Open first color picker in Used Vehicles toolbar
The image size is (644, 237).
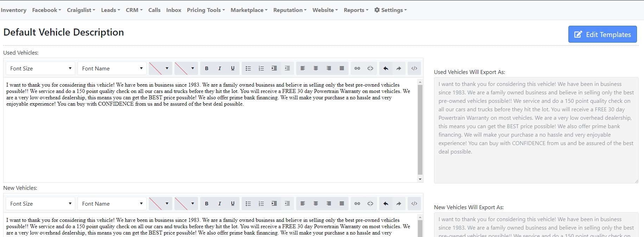click(160, 68)
